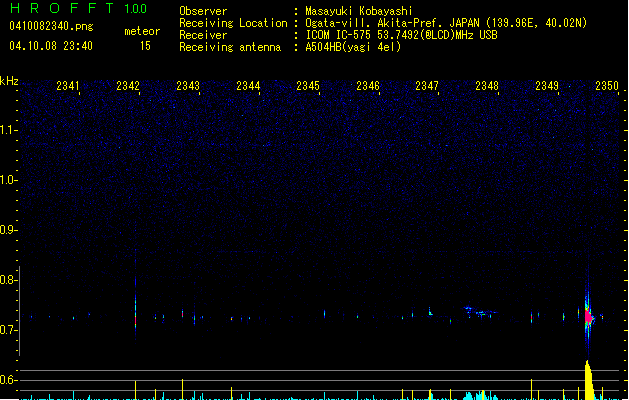Screen dimensions: 629x400
Task: Click the HROFFT title text
Action: pyautogui.click(x=62, y=8)
